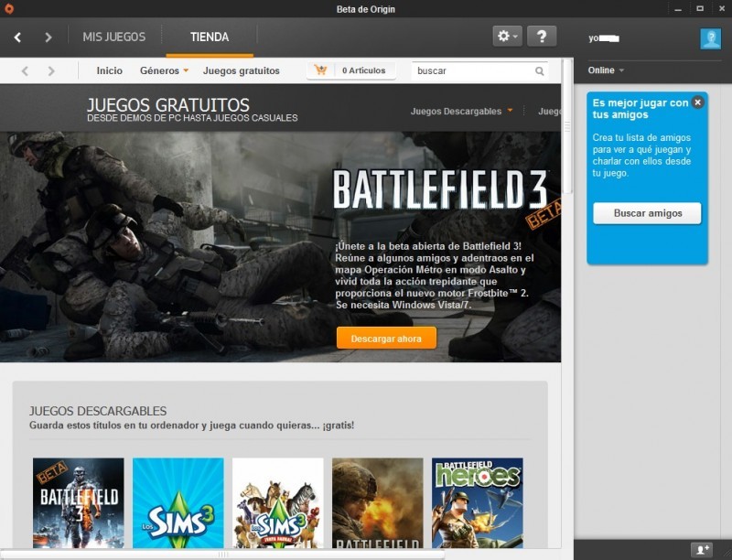Open the Sims 3 animals expansion thumbnail
This screenshot has height=560, width=732.
pos(278,502)
